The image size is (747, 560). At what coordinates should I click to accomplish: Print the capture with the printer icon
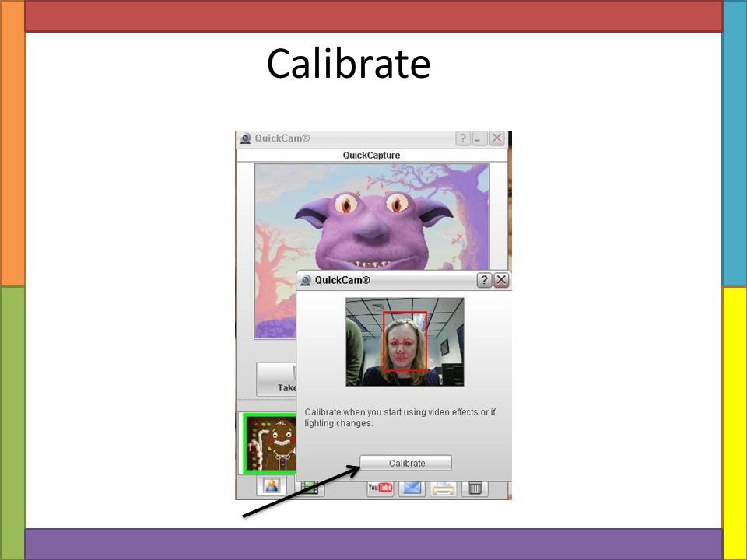coord(444,488)
